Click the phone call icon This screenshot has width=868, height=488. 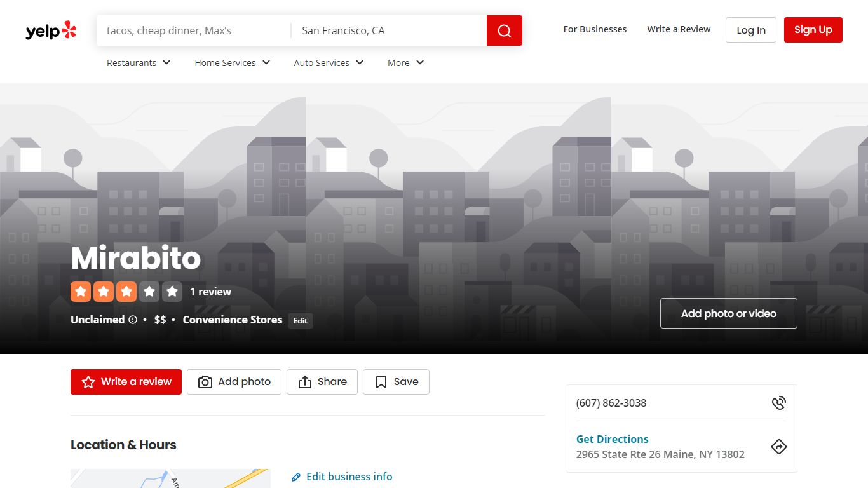pyautogui.click(x=779, y=403)
